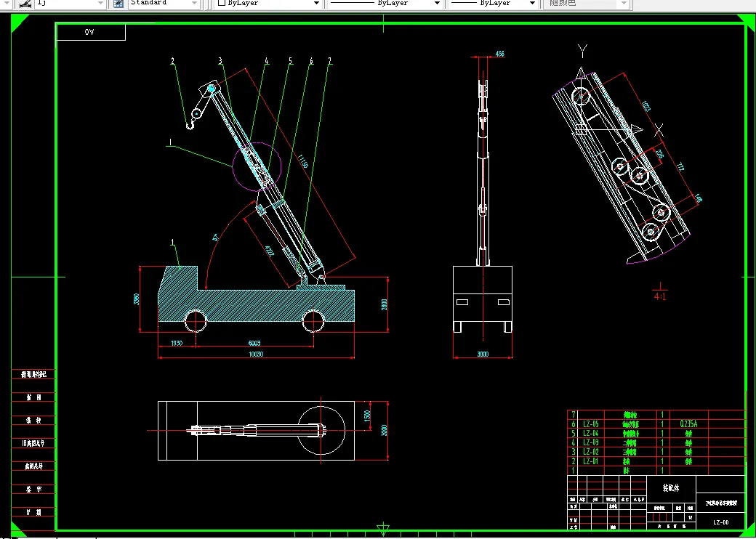Select the 57 degree angle dimension
The image size is (756, 539).
[215, 237]
